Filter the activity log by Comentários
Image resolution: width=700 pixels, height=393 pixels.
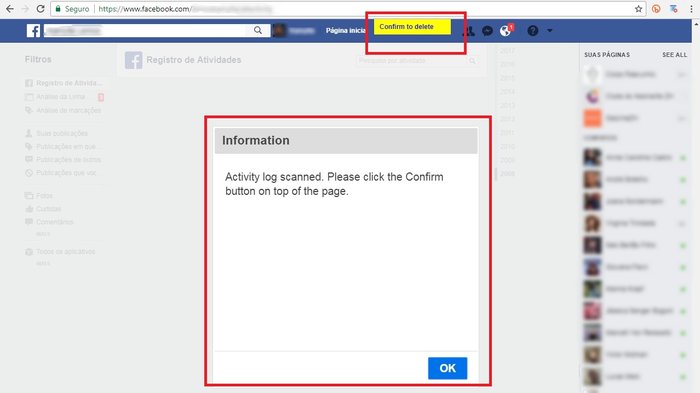click(54, 222)
